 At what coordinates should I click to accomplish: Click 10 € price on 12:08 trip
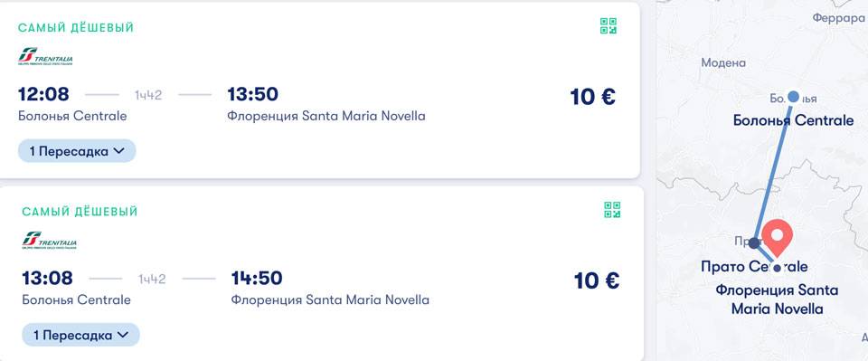point(593,97)
